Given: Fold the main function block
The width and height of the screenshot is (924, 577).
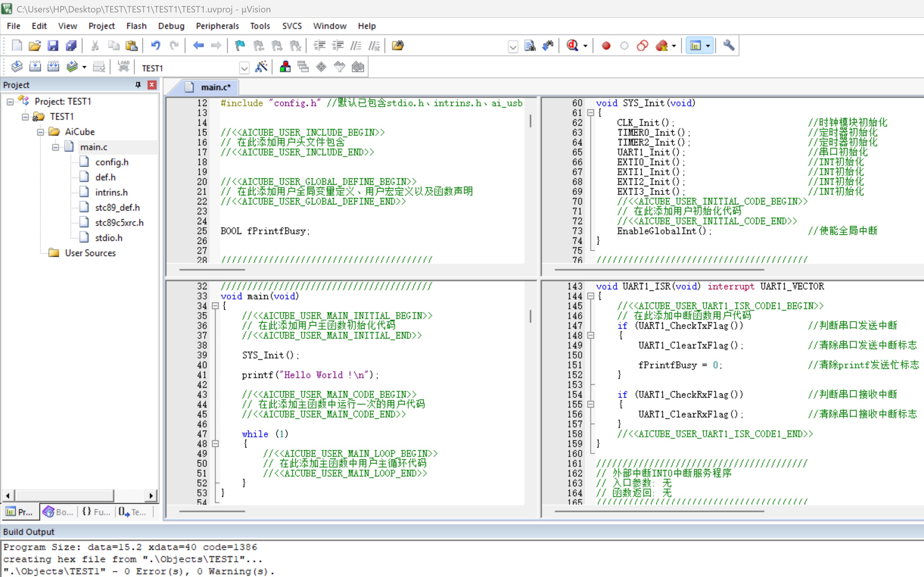Looking at the screenshot, I should point(215,306).
